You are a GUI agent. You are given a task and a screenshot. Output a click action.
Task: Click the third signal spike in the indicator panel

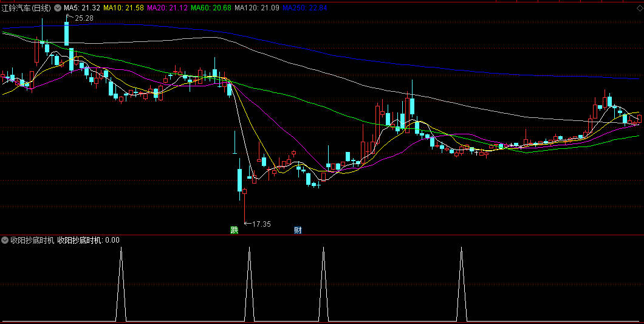[x=323, y=284]
